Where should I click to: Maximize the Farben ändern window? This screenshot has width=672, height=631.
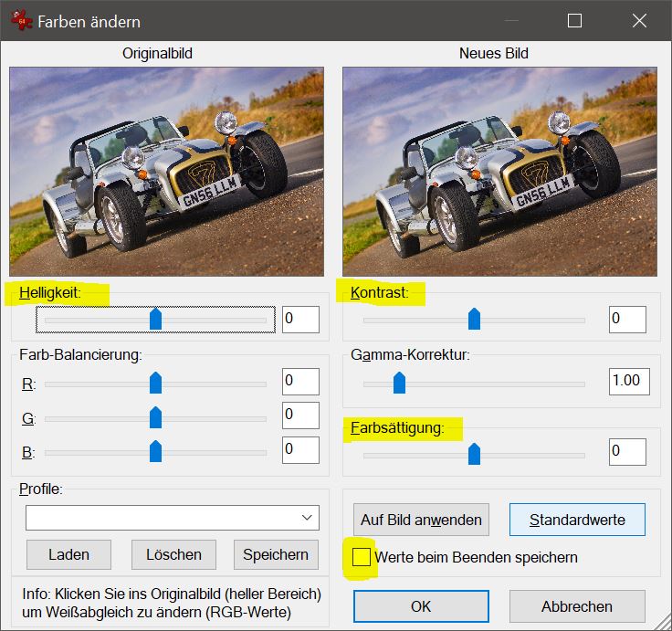[x=574, y=21]
